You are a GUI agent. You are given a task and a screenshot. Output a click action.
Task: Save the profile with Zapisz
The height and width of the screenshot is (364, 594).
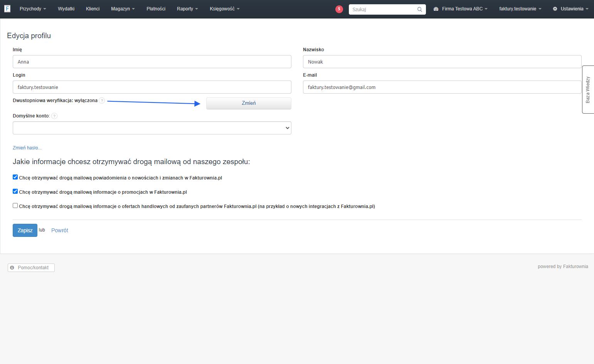click(25, 230)
